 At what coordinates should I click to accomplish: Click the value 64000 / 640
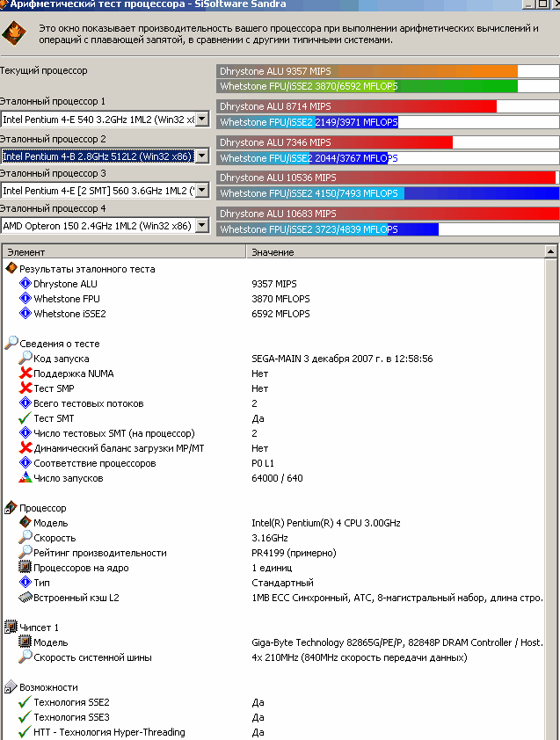(277, 477)
